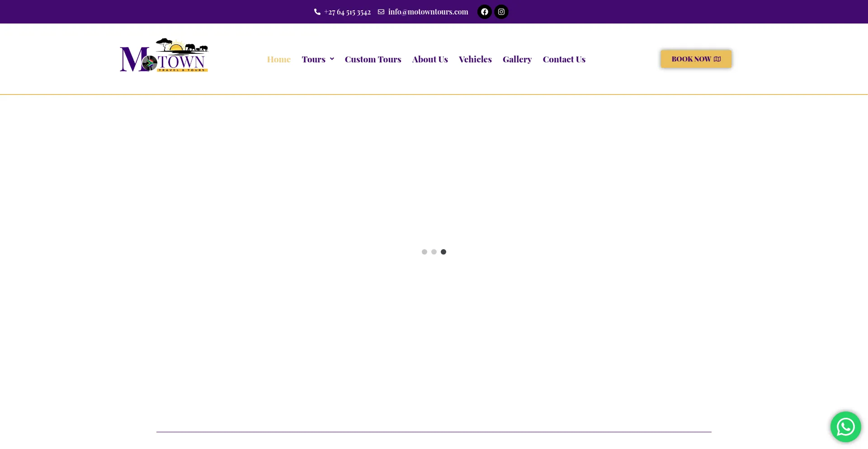Screen dimensions: 868x449
Task: View the Gallery page
Action: coord(517,59)
